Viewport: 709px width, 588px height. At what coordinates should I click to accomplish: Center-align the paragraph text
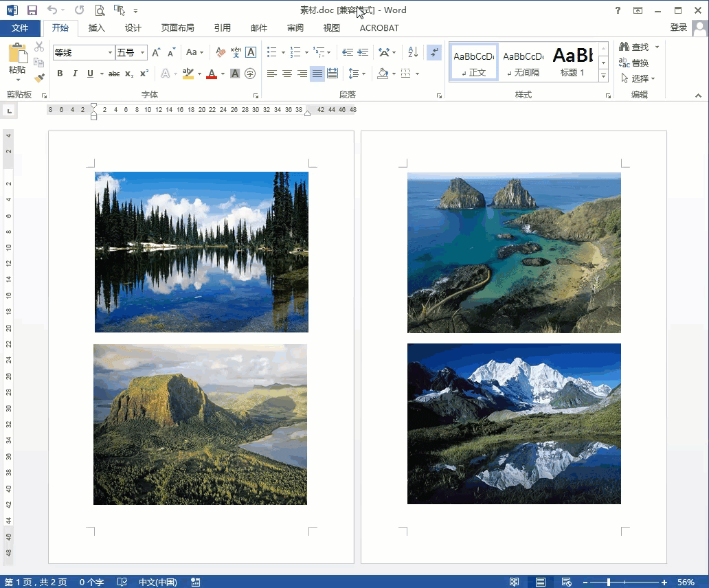click(x=287, y=73)
